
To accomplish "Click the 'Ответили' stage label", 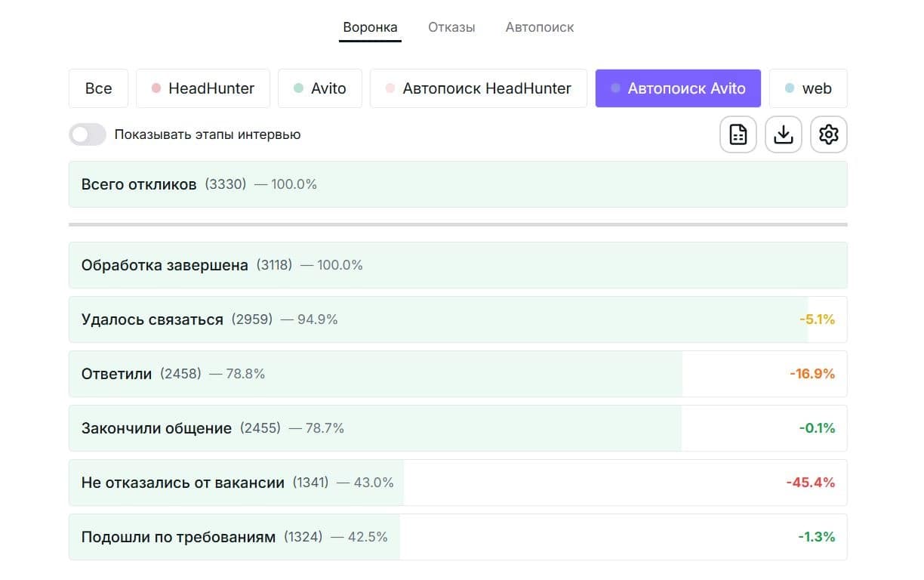I will click(116, 374).
